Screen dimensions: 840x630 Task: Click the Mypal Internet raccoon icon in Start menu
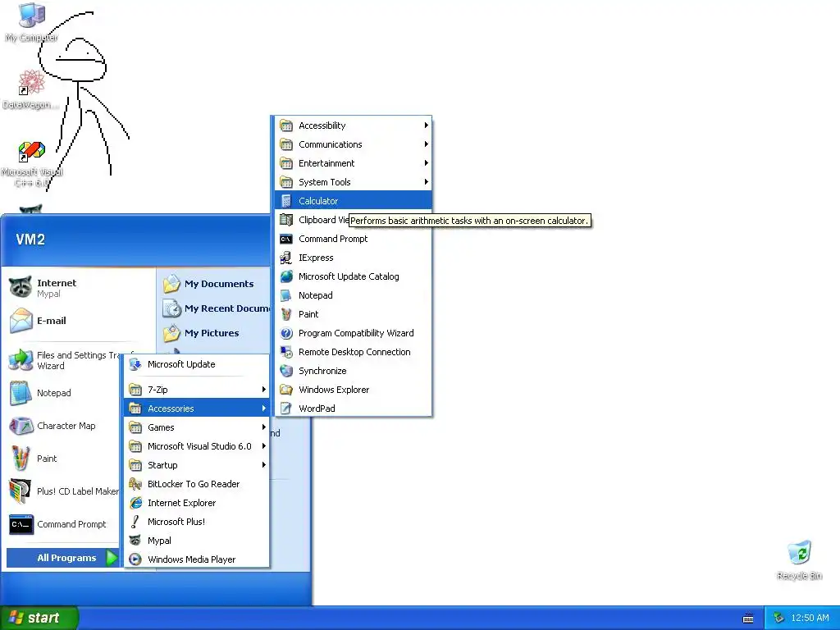(x=21, y=288)
